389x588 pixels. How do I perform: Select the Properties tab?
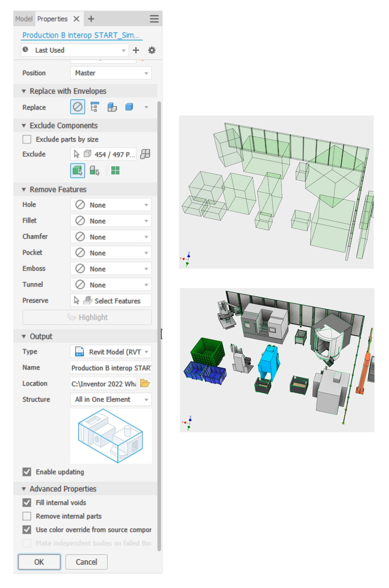[x=52, y=19]
